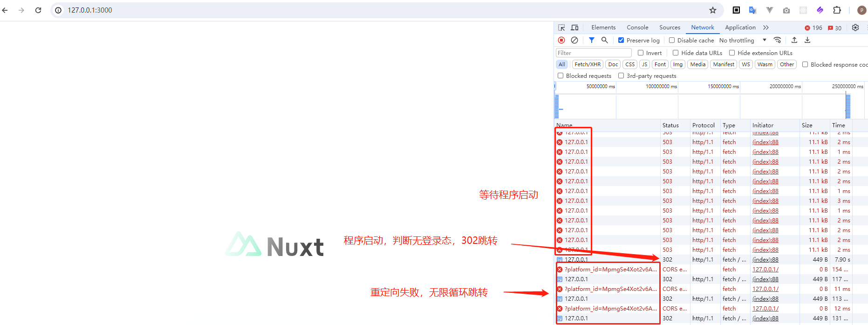
Task: Select the 302 request taking 7.90 s
Action: point(711,260)
